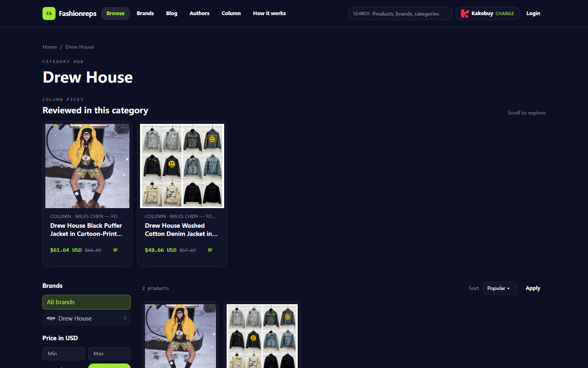The height and width of the screenshot is (368, 588).
Task: Click the Min price field
Action: coord(64,354)
